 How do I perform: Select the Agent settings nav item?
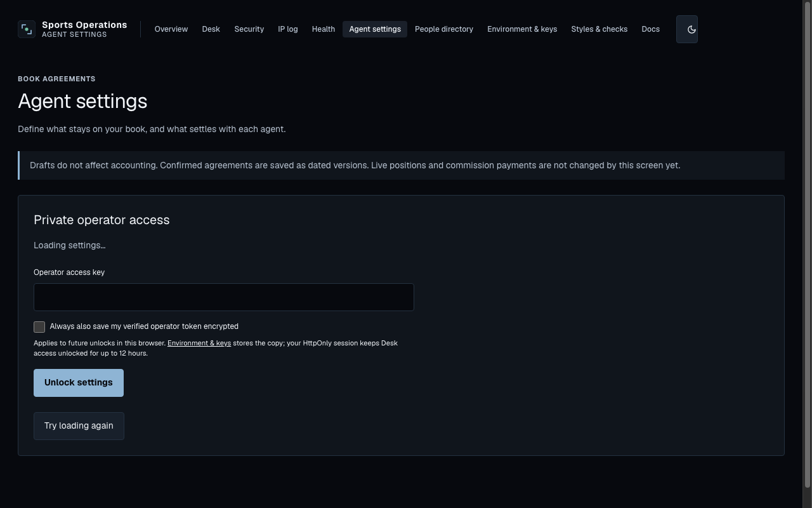pyautogui.click(x=375, y=29)
